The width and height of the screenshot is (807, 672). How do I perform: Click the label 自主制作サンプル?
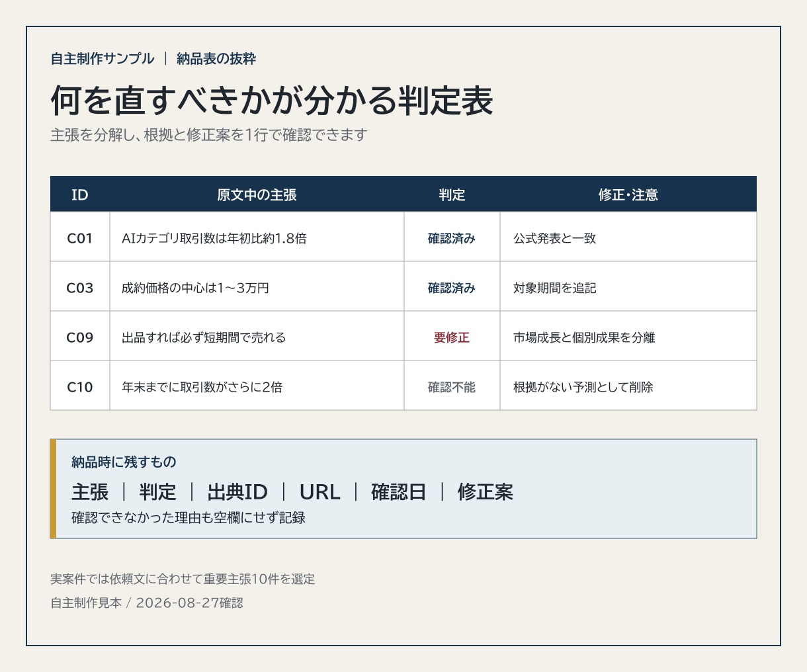point(103,59)
